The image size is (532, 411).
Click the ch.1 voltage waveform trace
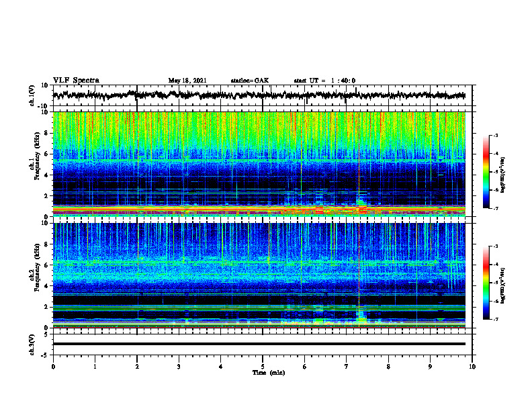point(259,95)
